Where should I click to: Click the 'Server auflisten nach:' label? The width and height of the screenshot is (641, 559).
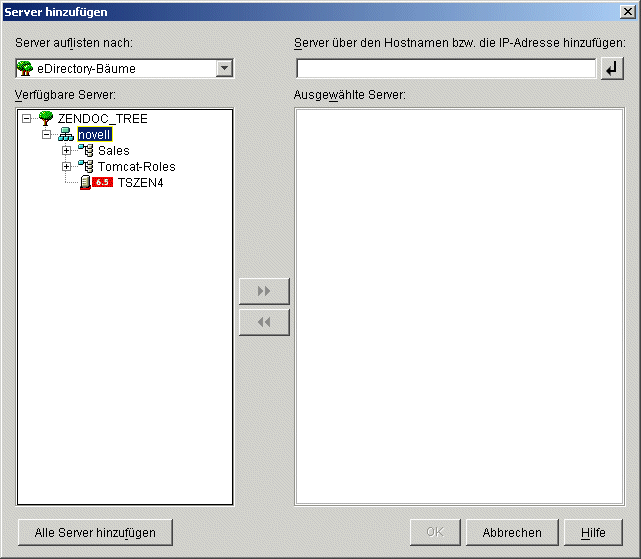pyautogui.click(x=74, y=43)
